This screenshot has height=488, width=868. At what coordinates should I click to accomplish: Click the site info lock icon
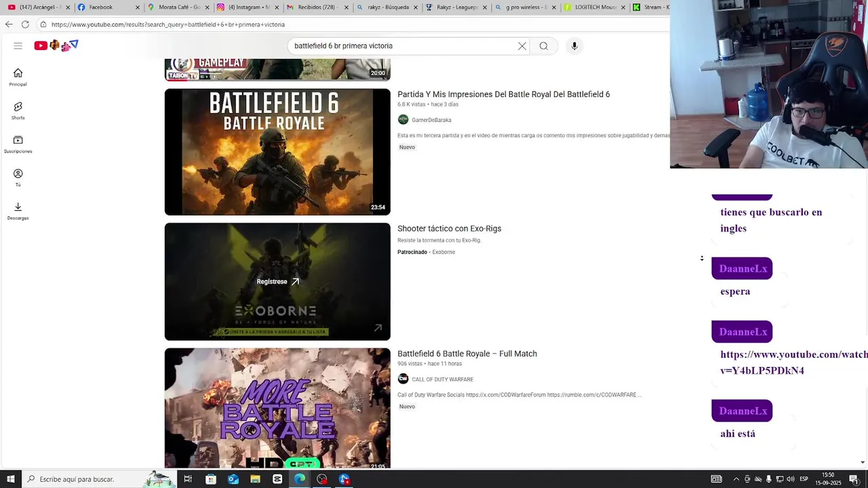pos(43,24)
